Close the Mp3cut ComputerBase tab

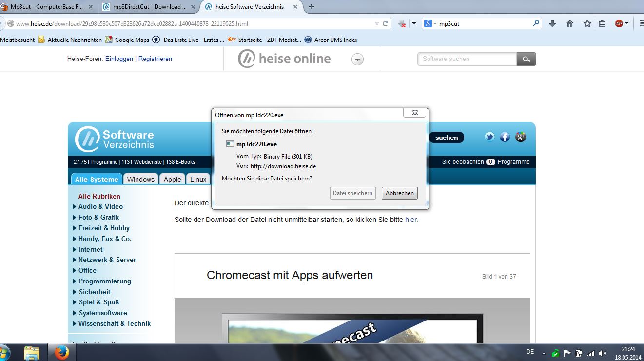pos(90,7)
